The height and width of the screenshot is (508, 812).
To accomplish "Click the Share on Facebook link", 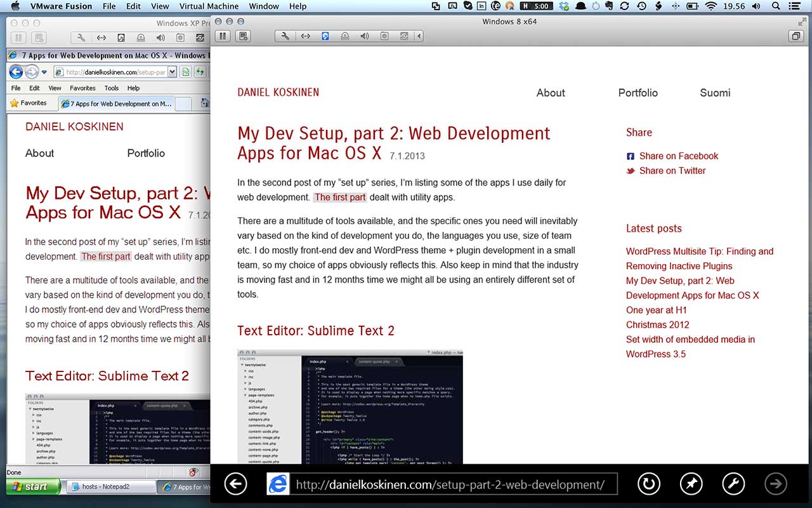I will pos(678,156).
